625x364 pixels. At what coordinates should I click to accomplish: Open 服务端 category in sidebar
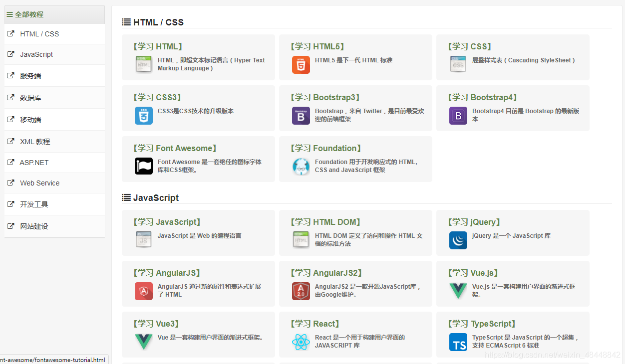click(x=54, y=76)
